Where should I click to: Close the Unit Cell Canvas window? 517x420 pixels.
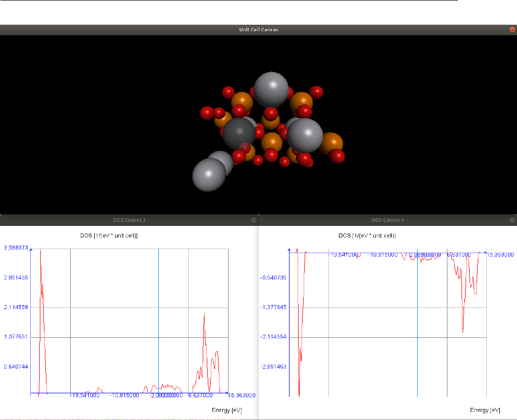512,30
